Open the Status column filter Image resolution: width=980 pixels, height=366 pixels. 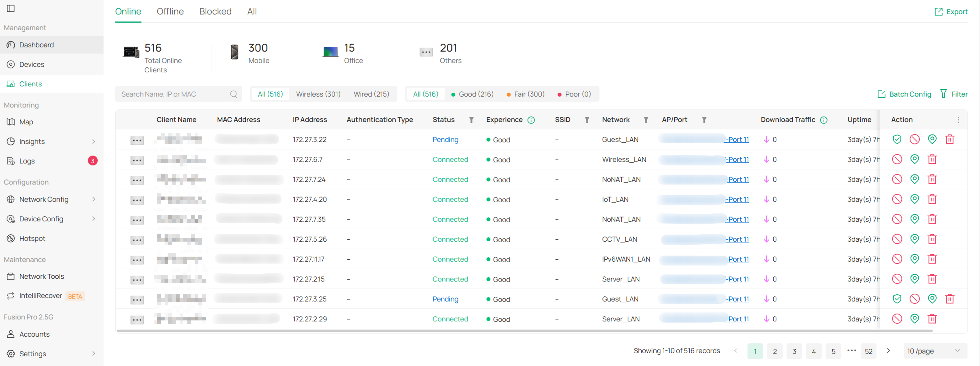click(471, 120)
